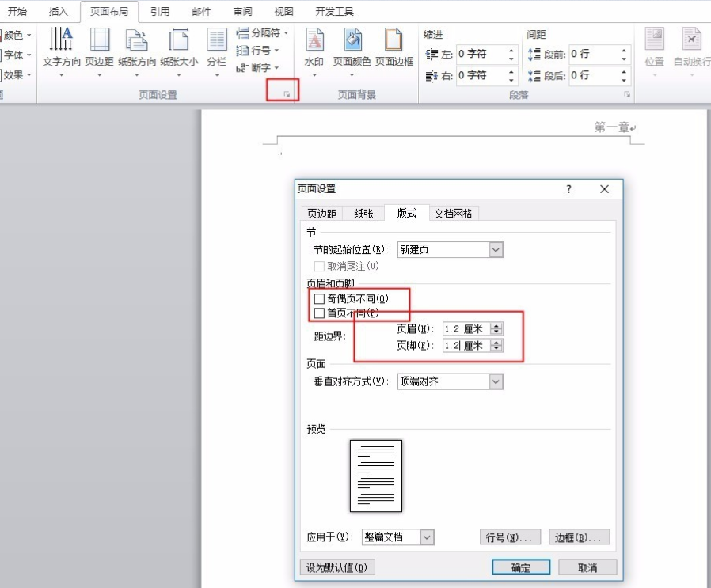This screenshot has width=711, height=588.
Task: Open the 纸张 tab in dialog
Action: (363, 214)
